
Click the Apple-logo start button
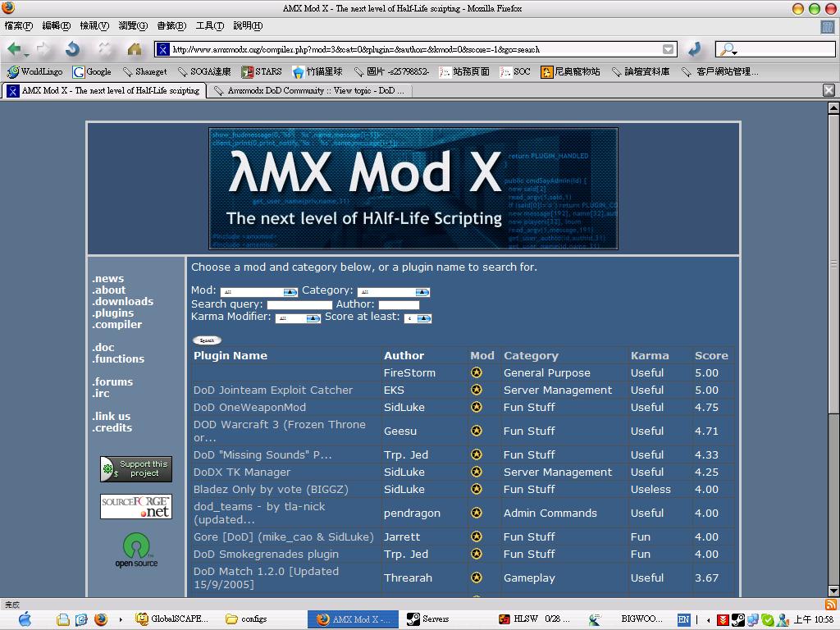click(24, 619)
